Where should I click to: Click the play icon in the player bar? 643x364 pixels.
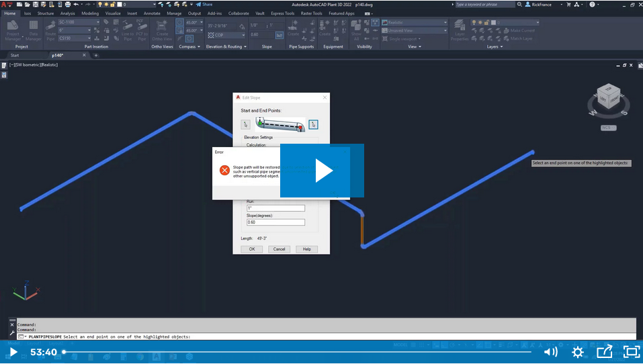coord(13,352)
